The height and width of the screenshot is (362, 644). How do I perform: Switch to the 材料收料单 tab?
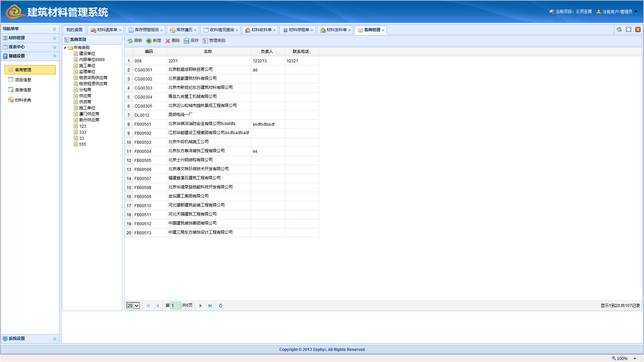[261, 30]
